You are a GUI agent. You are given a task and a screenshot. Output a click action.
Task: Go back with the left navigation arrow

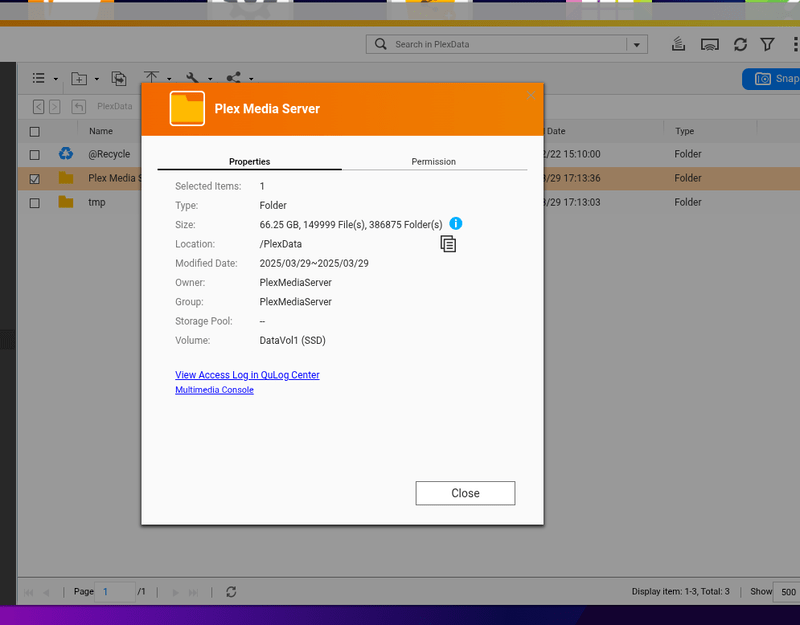point(38,107)
